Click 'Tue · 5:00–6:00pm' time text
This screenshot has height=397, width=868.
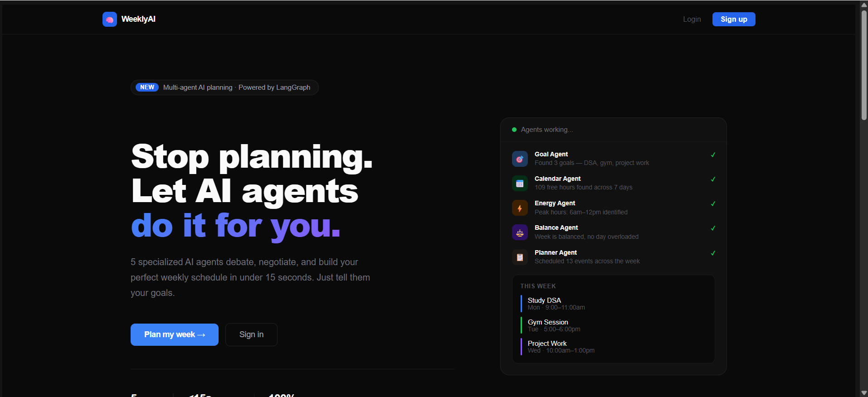coord(554,329)
